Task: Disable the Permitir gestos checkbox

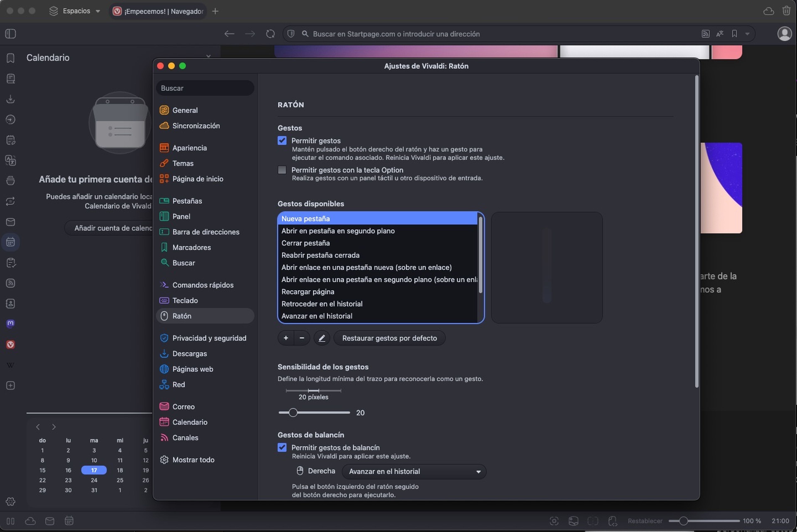Action: [282, 140]
